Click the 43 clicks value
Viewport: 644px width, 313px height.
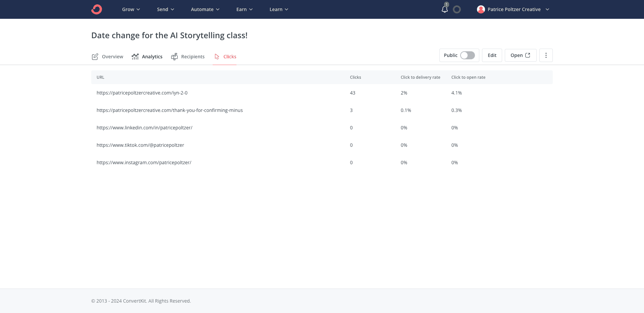[x=353, y=93]
